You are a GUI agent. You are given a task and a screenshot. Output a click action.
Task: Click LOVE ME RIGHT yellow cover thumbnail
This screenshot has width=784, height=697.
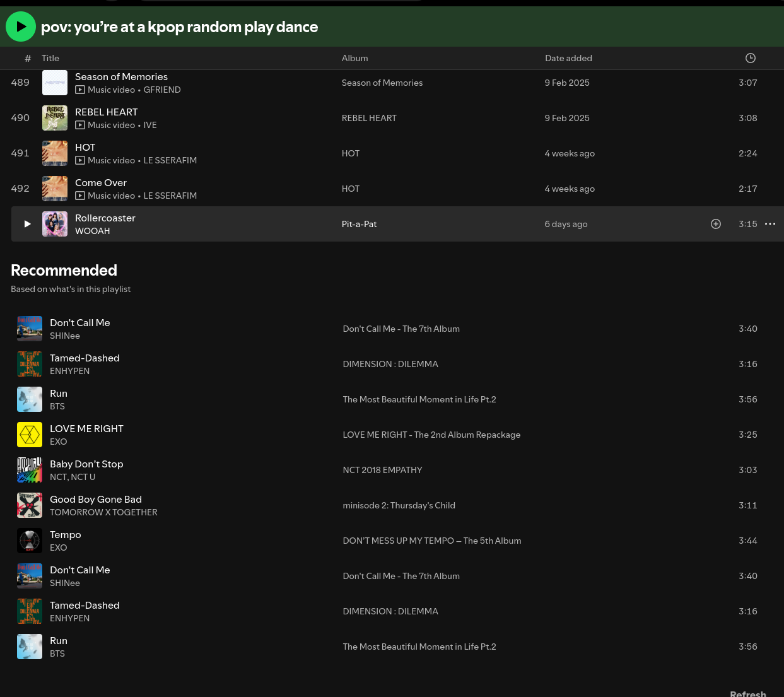coord(30,435)
